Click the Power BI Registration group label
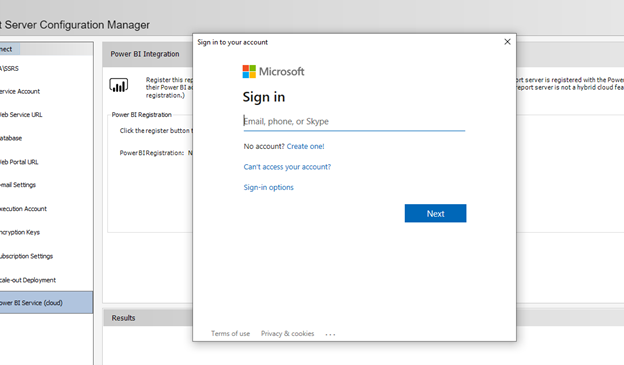 (142, 115)
